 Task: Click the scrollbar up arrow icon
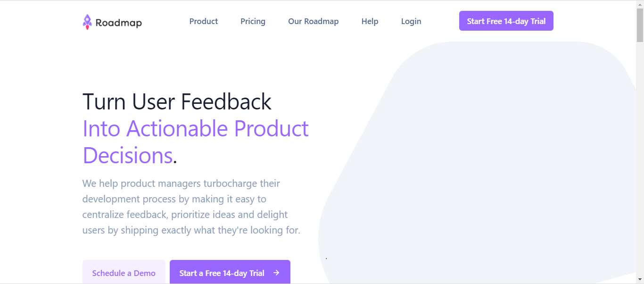pyautogui.click(x=640, y=4)
